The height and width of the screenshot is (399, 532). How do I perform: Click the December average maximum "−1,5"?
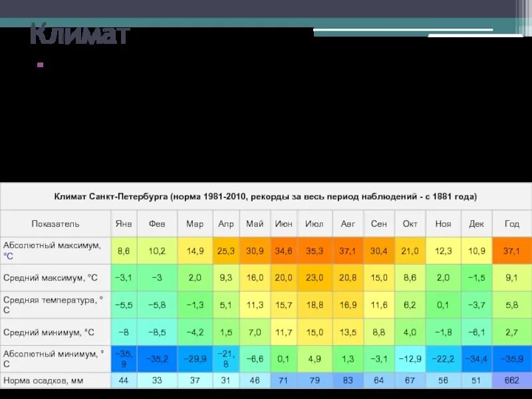[x=476, y=278]
